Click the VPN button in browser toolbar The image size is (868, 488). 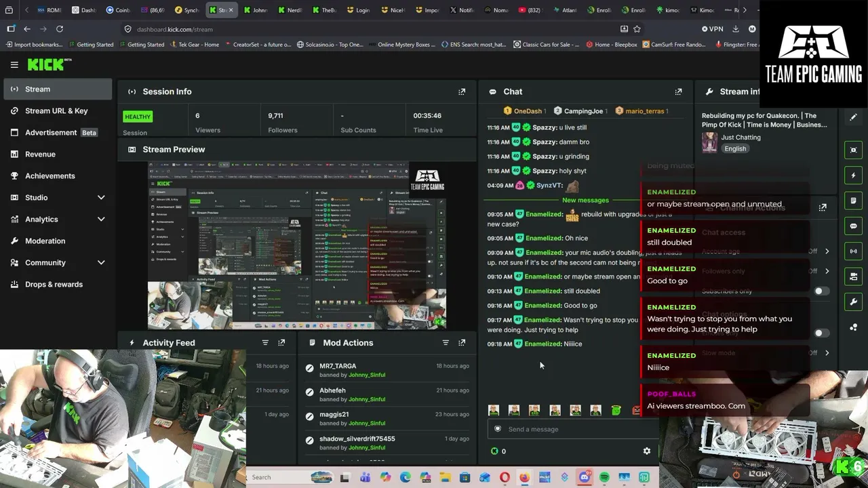(x=713, y=29)
